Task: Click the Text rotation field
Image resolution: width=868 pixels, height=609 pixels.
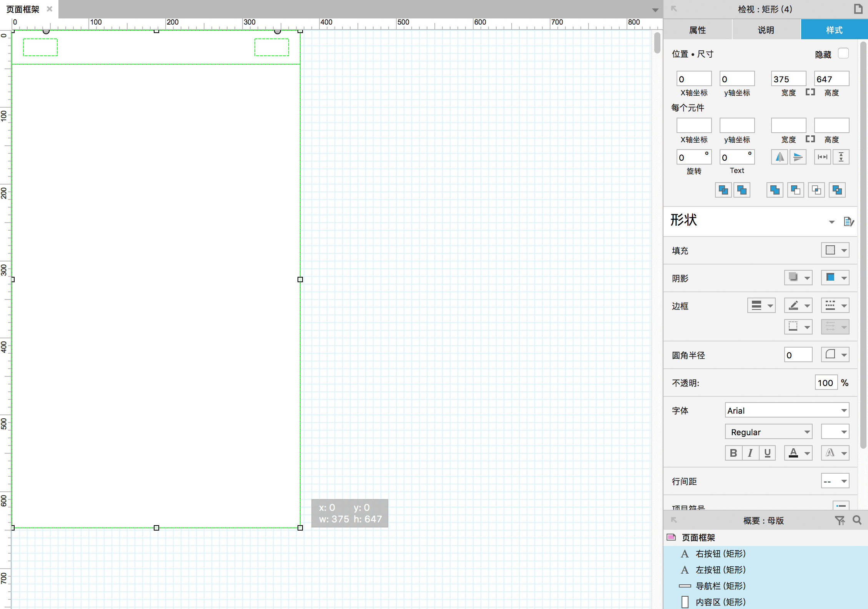Action: click(737, 157)
